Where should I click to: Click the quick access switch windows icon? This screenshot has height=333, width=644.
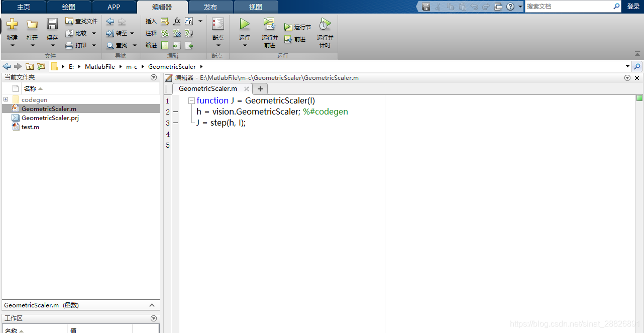click(x=498, y=7)
